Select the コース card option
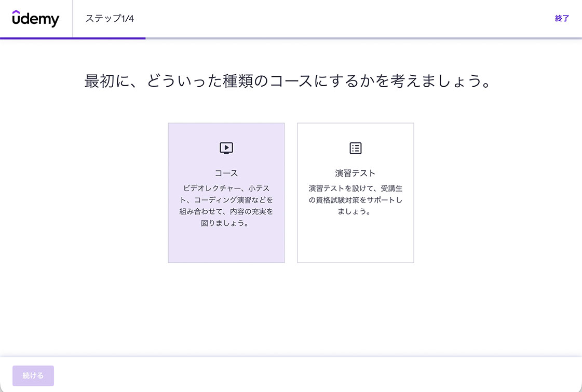582x392 pixels. 226,193
